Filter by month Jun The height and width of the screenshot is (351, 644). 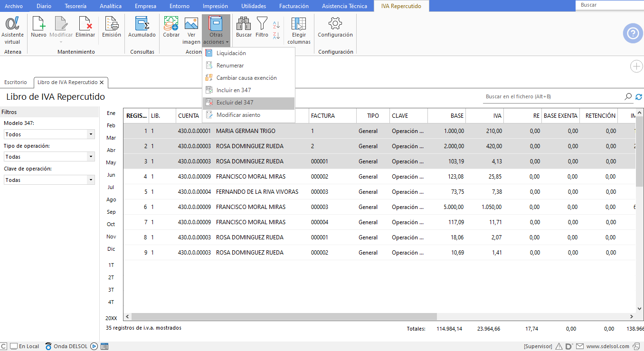tap(111, 175)
